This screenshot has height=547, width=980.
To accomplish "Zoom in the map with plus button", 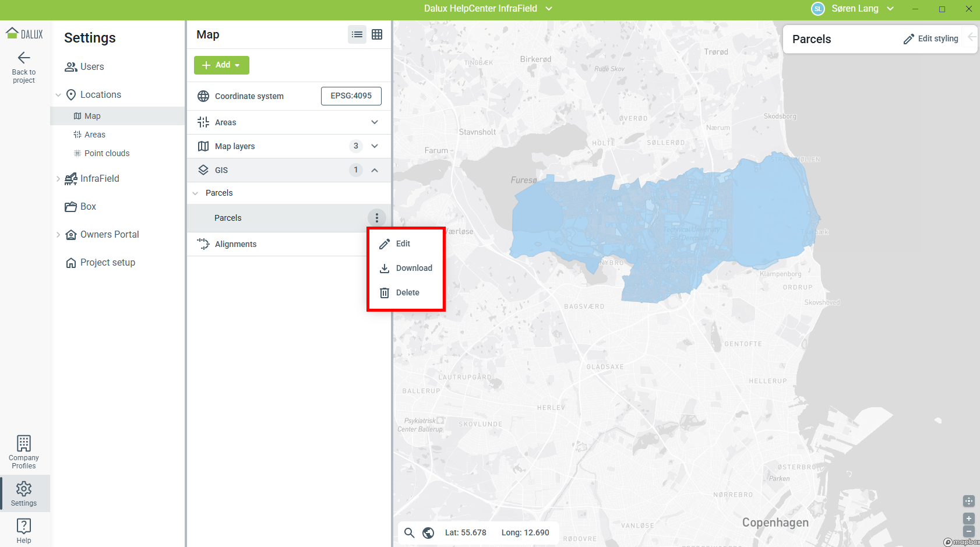I will [x=968, y=518].
